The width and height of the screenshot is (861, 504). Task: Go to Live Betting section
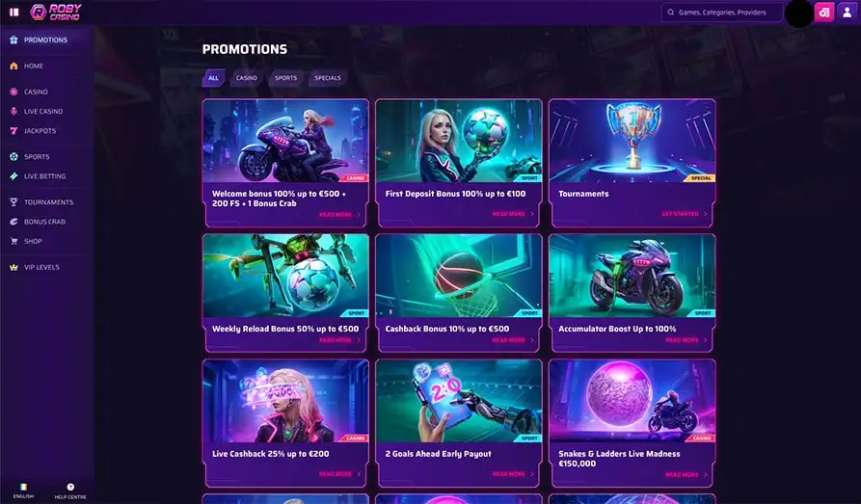tap(44, 176)
